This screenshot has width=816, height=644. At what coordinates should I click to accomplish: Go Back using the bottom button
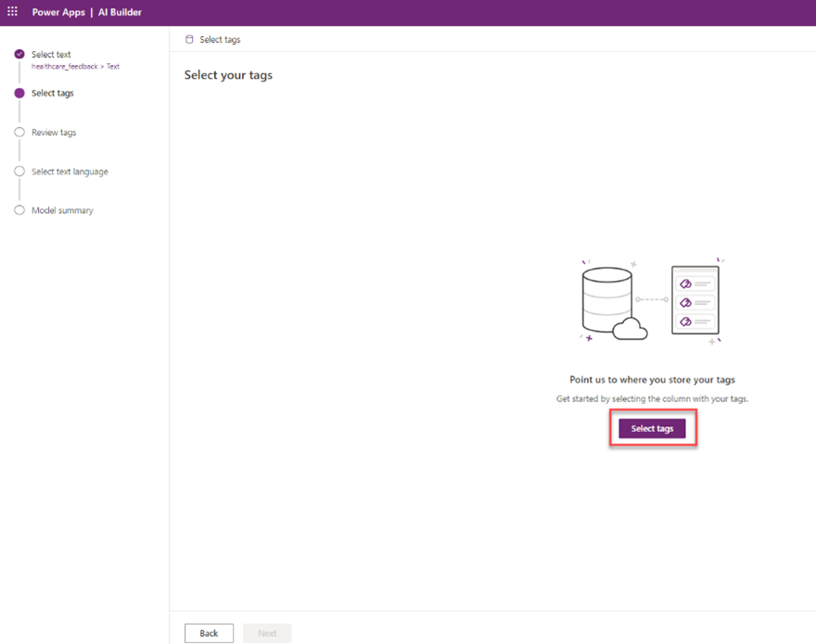tap(209, 633)
